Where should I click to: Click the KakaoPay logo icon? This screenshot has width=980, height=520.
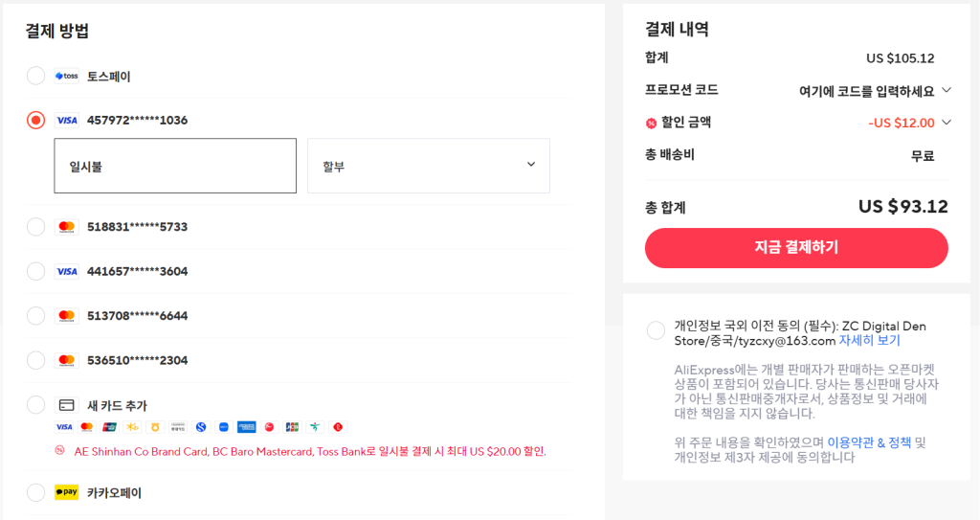click(66, 493)
